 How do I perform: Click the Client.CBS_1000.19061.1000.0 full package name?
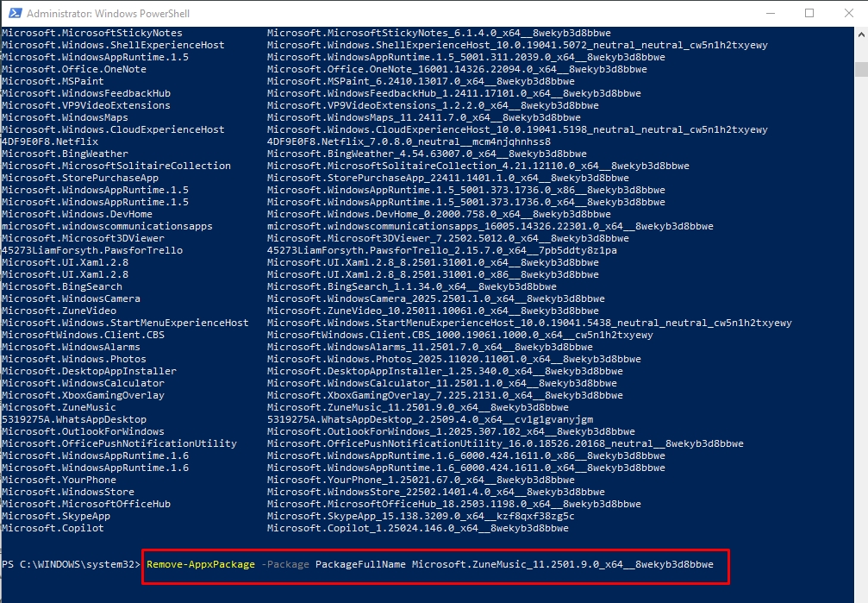point(460,335)
